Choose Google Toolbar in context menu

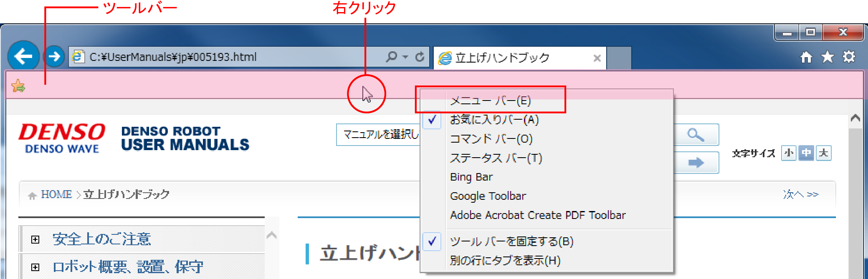tap(488, 196)
